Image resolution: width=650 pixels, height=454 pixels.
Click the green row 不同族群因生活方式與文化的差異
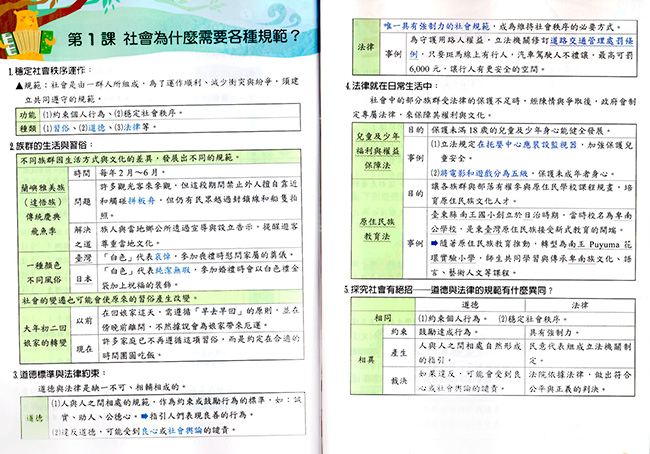tap(159, 158)
